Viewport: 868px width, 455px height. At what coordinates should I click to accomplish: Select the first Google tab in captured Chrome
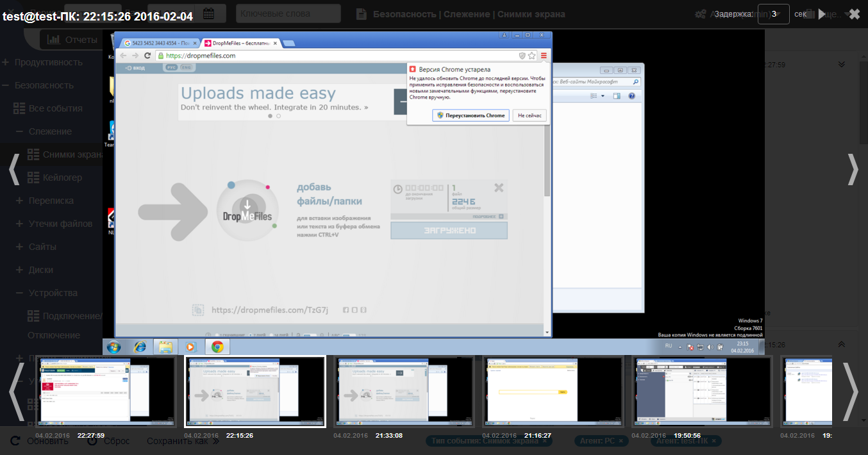tap(160, 43)
